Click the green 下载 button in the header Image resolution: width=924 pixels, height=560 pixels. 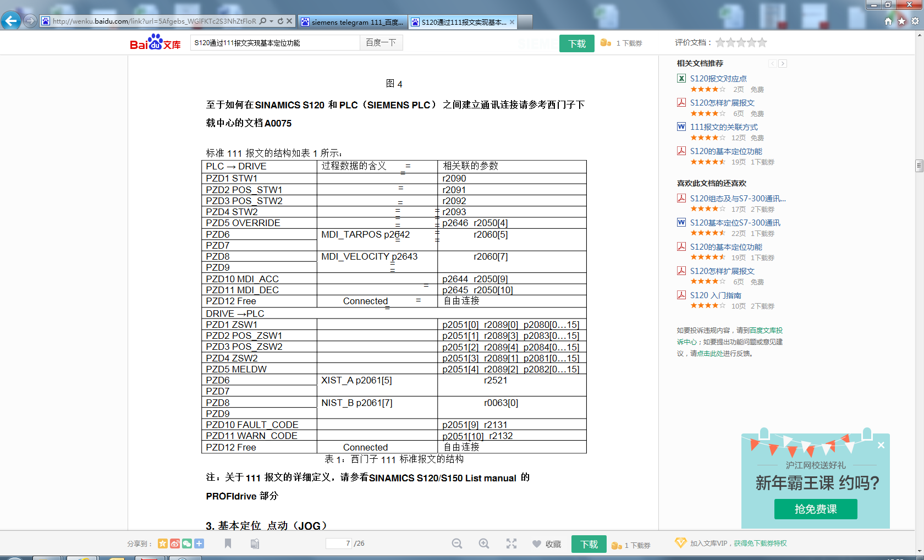coord(576,43)
